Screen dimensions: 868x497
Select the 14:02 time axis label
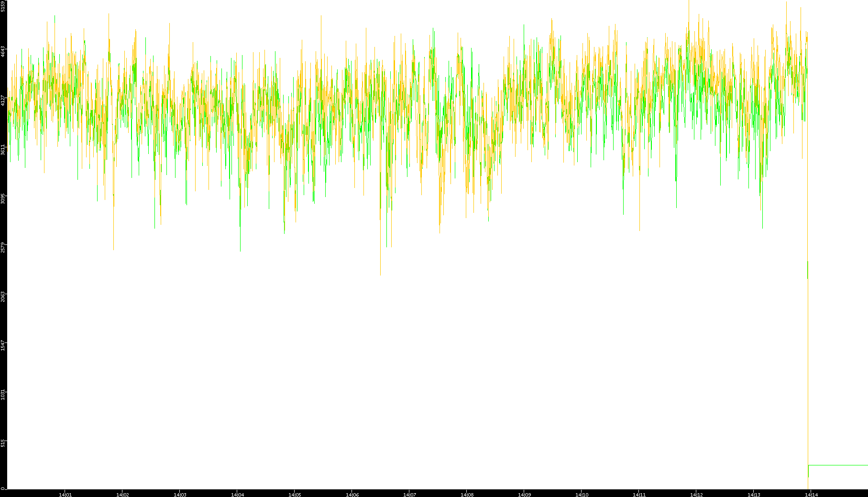(122, 495)
